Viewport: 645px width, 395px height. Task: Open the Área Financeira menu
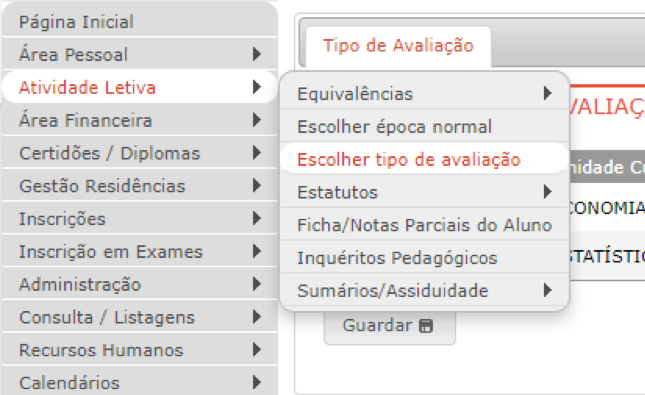(140, 120)
